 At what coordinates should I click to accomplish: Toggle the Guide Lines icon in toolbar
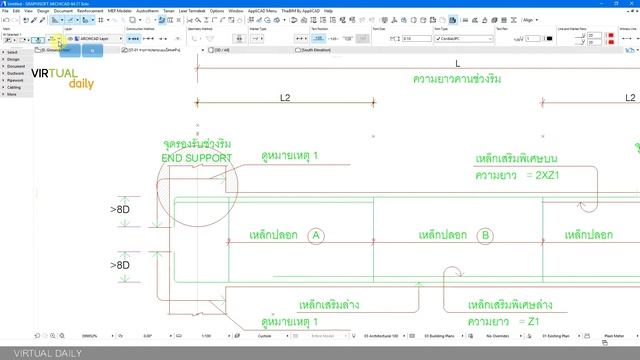pyautogui.click(x=55, y=20)
